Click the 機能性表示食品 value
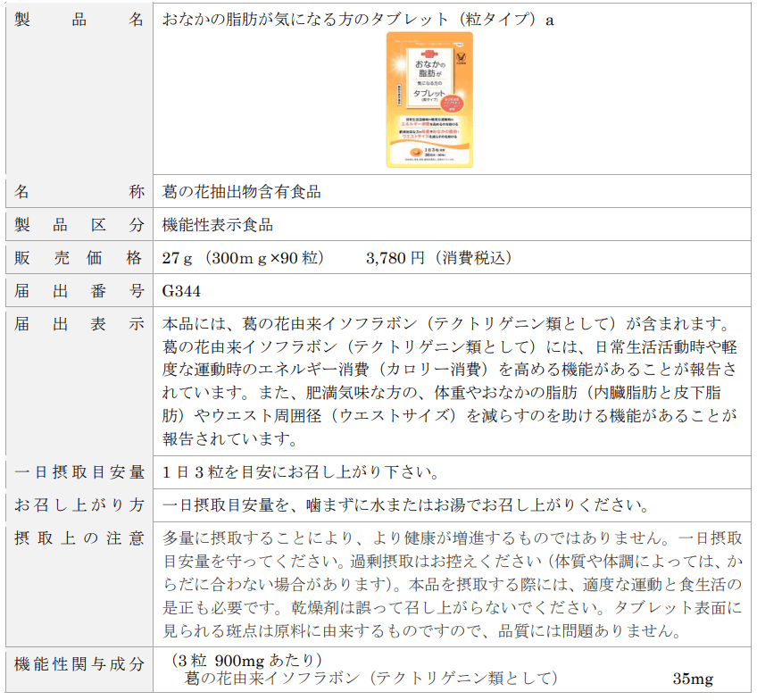 click(218, 225)
